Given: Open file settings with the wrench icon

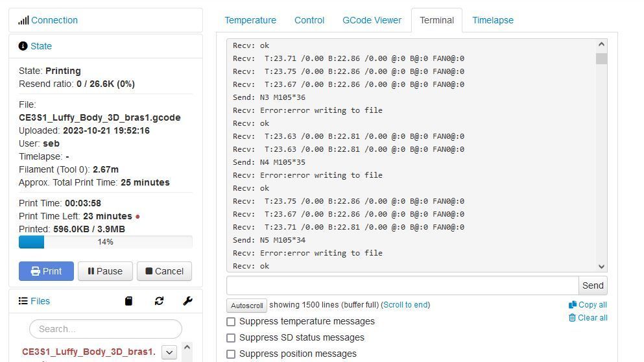Looking at the screenshot, I should pyautogui.click(x=187, y=301).
